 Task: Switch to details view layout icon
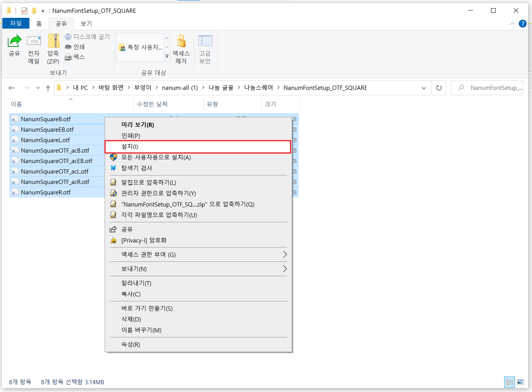click(x=510, y=382)
